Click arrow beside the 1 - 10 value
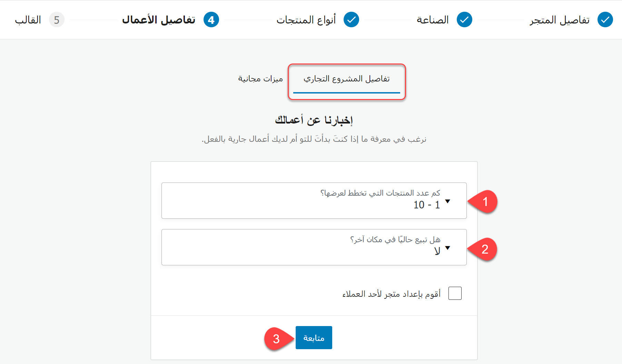 pos(448,201)
